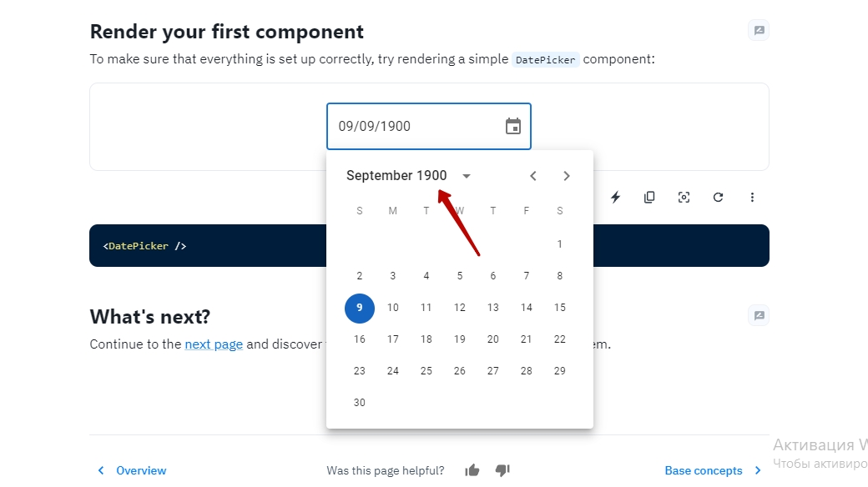Open the demo's more options menu
The height and width of the screenshot is (487, 868).
[752, 198]
